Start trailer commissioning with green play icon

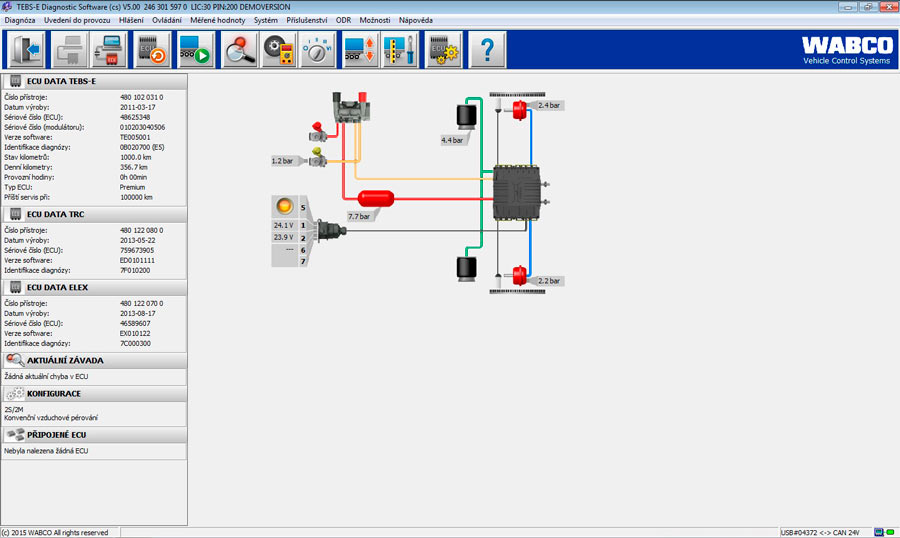coord(195,50)
